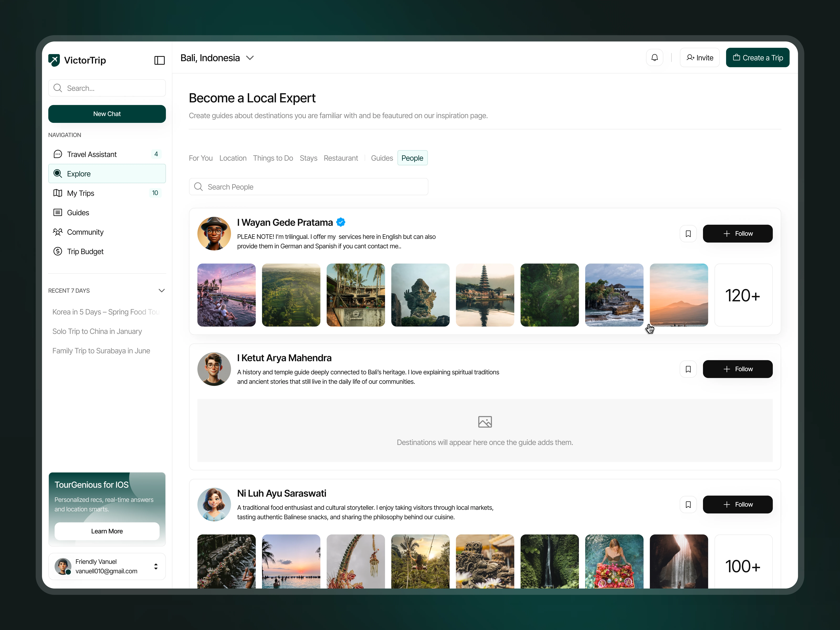The image size is (840, 630).
Task: Click the Friendly Vanuel profile avatar
Action: pos(63,566)
